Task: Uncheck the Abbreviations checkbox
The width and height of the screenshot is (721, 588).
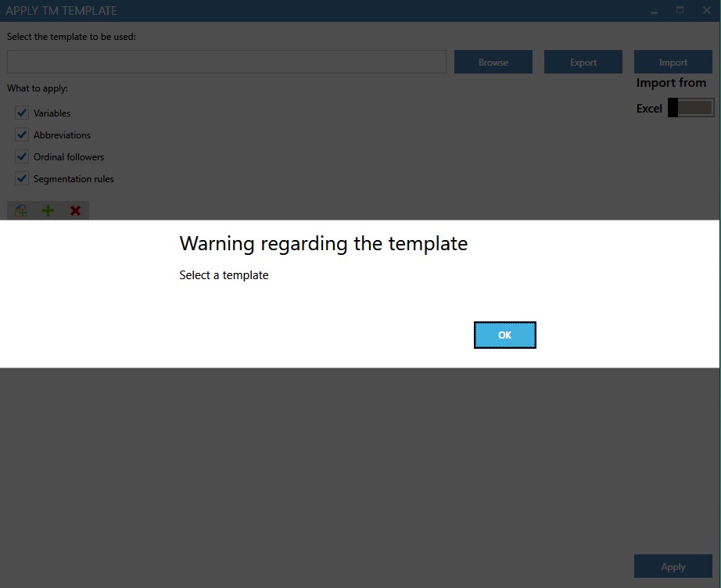Action: tap(22, 134)
